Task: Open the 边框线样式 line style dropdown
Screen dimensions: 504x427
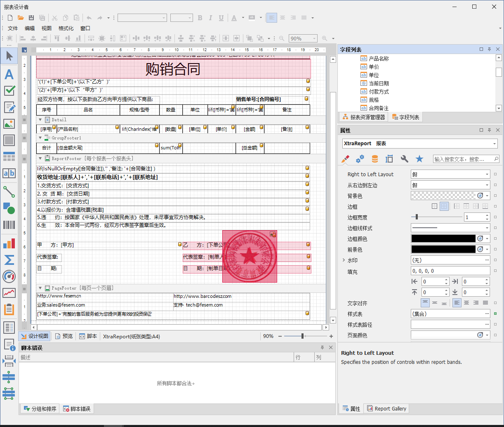Action: (487, 228)
